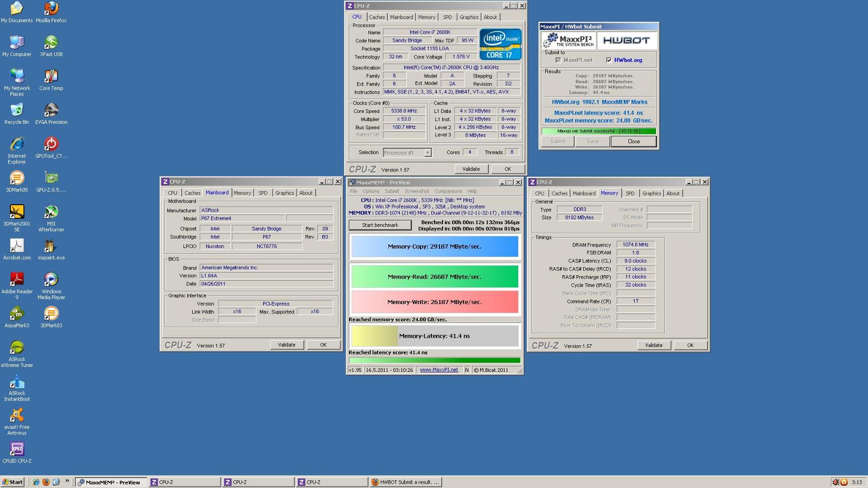Open the Options menu in MaxxMEM²
Viewport: 868px width, 488px height.
point(371,192)
